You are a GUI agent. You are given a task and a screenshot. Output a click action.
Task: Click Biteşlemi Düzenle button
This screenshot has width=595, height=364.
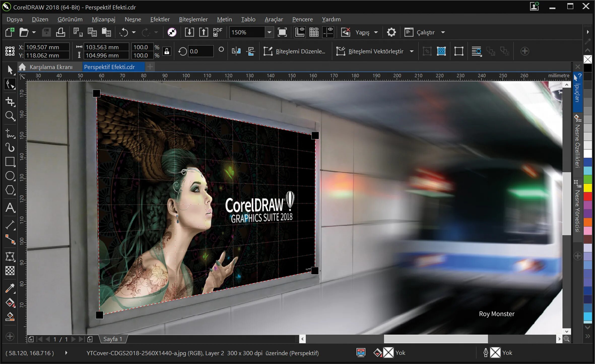point(295,51)
